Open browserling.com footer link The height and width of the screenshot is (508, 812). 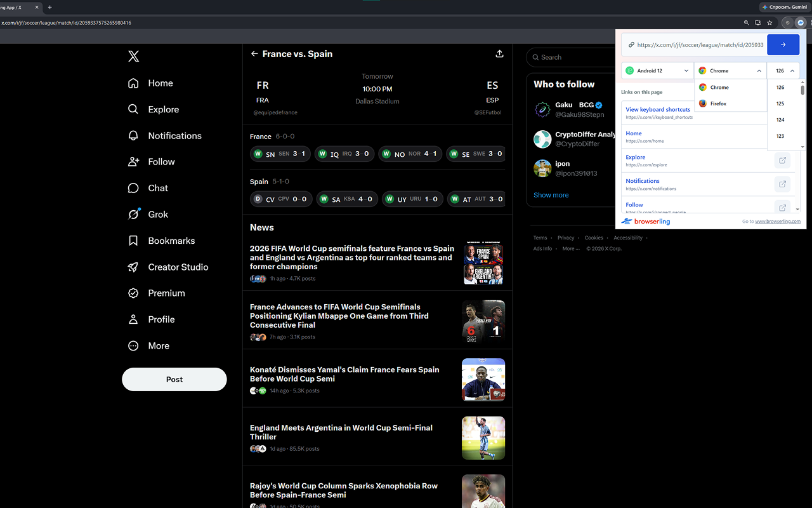click(x=778, y=222)
